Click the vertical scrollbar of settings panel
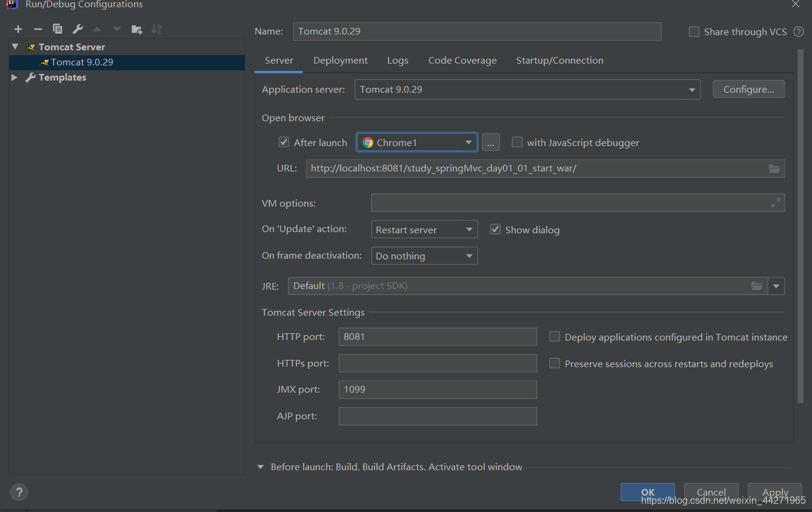The height and width of the screenshot is (512, 812). pos(799,227)
